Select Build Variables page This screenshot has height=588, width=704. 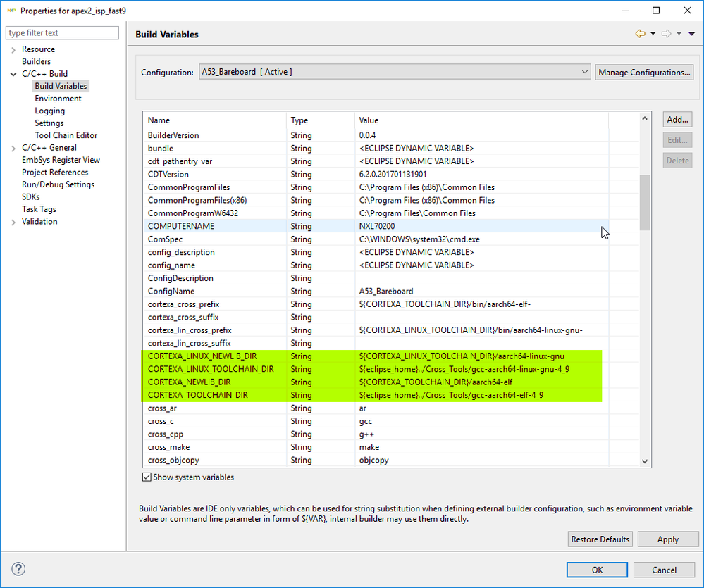61,86
